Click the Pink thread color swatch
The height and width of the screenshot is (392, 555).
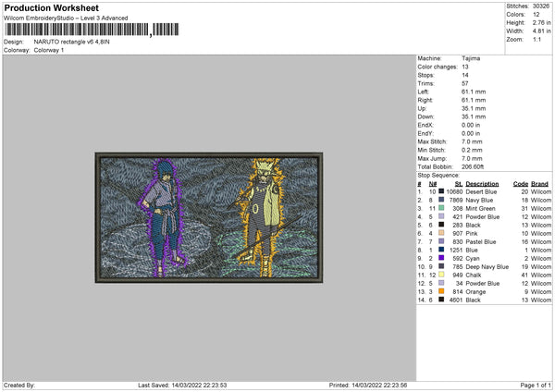443,233
